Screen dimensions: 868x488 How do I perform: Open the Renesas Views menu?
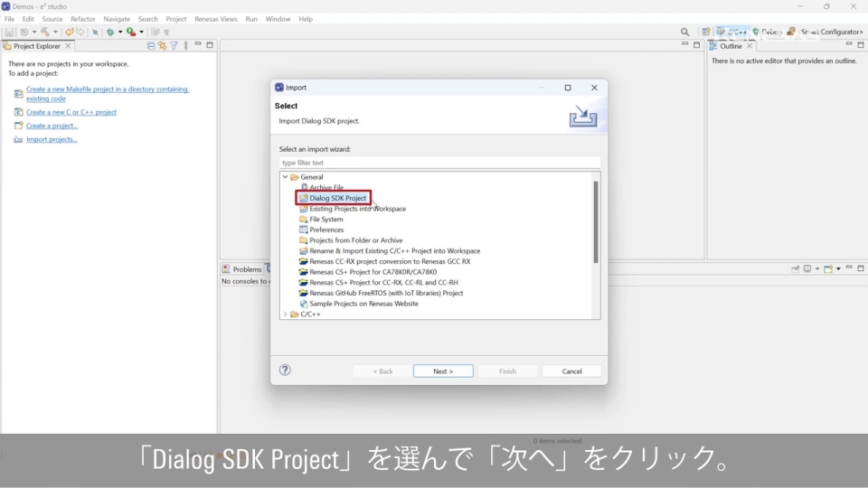216,19
